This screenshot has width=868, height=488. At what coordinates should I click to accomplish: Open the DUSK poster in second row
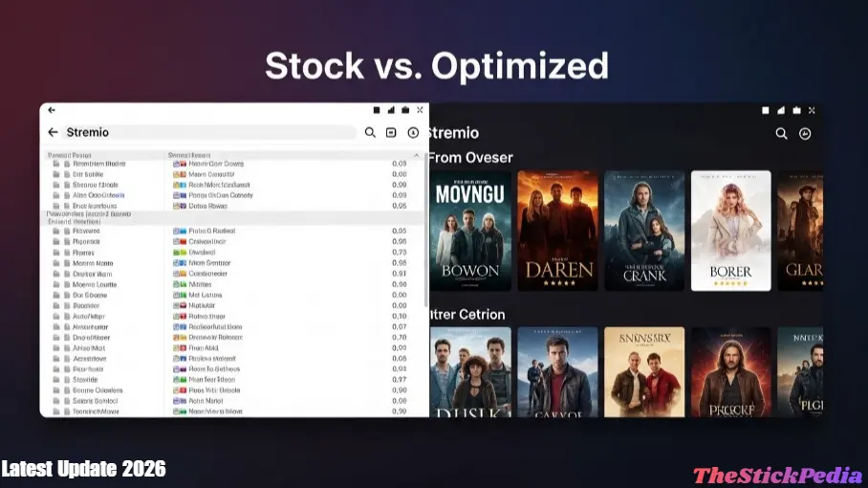coord(470,372)
